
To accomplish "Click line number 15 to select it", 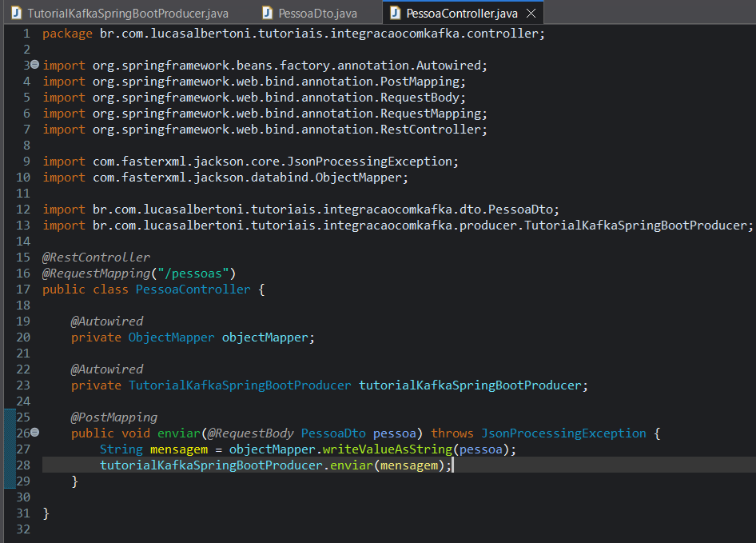I will pos(22,257).
